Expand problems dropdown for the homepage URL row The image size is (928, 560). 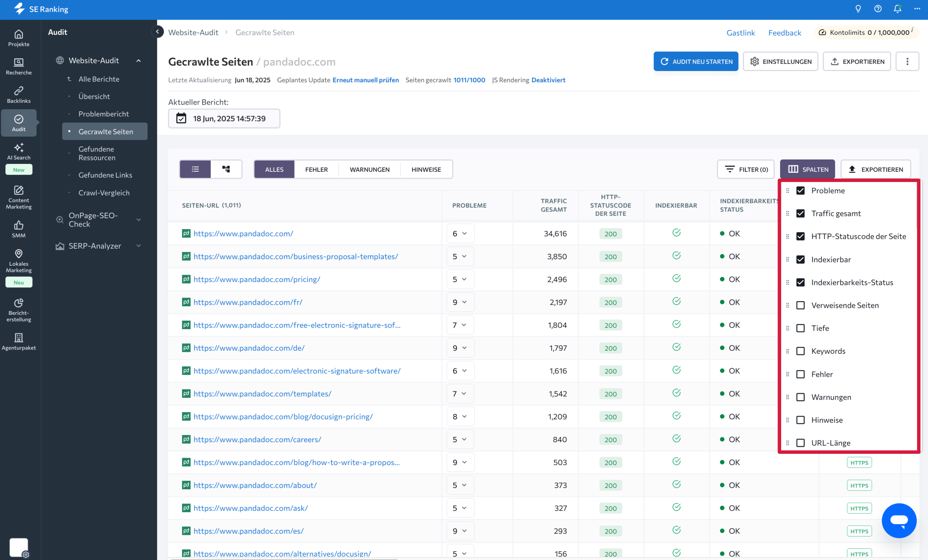tap(460, 233)
